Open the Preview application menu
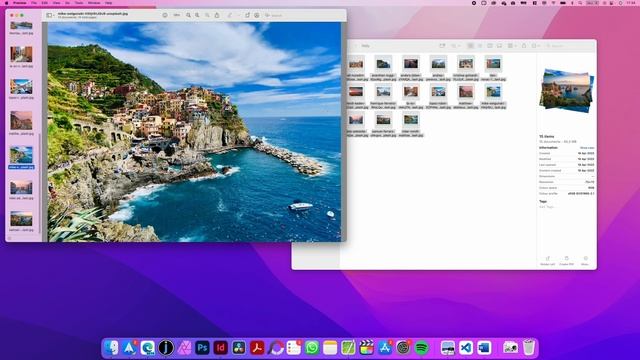This screenshot has width=640, height=360. click(20, 3)
